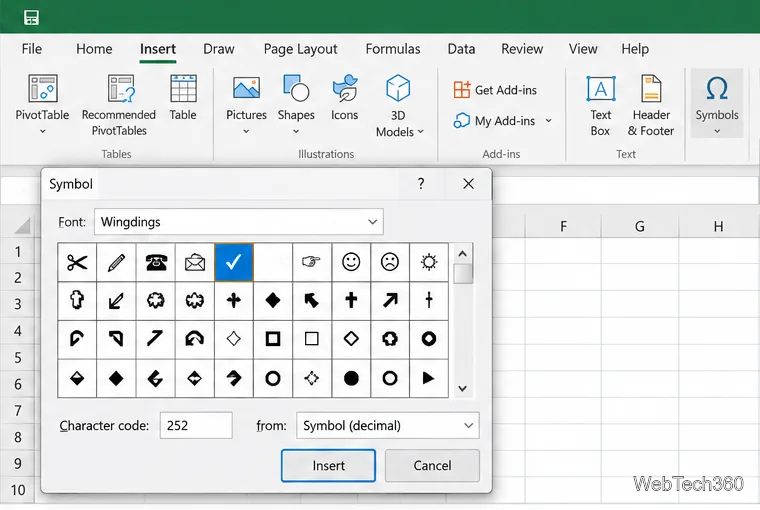Click the symbol grid scroll down arrow

pos(462,388)
